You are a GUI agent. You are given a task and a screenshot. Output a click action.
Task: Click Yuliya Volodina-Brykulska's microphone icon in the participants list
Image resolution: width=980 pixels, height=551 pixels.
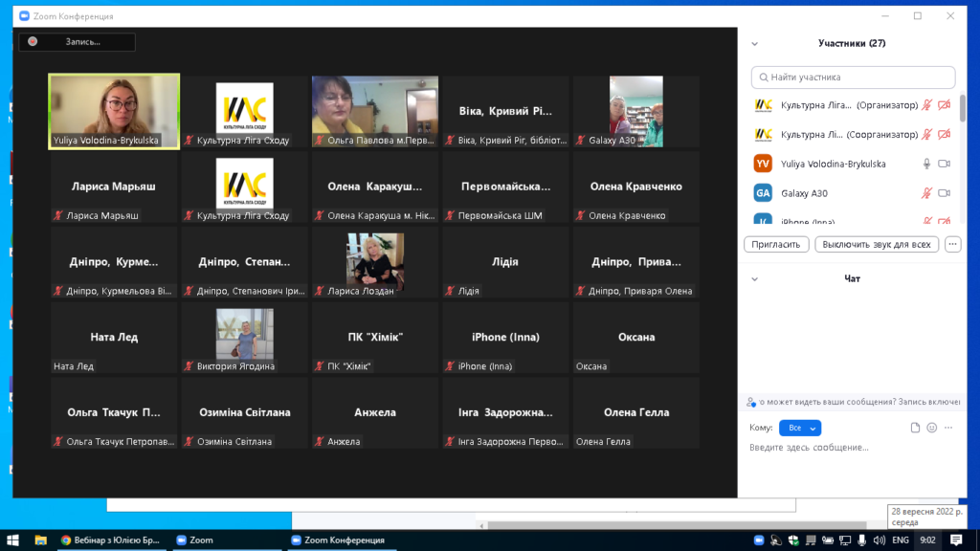point(926,164)
